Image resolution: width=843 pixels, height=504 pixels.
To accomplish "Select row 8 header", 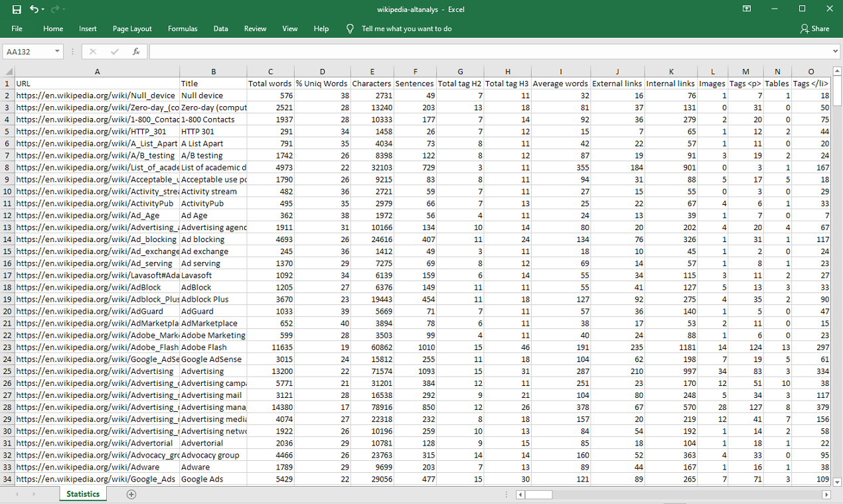I will click(x=7, y=167).
